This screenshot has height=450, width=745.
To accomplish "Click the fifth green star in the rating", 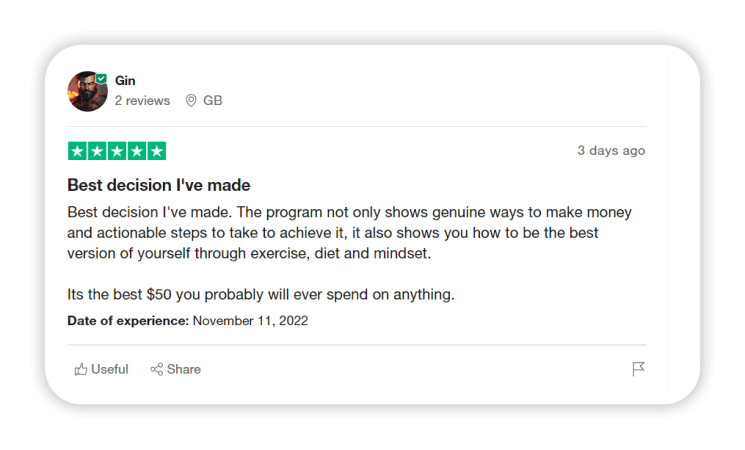I will (156, 151).
